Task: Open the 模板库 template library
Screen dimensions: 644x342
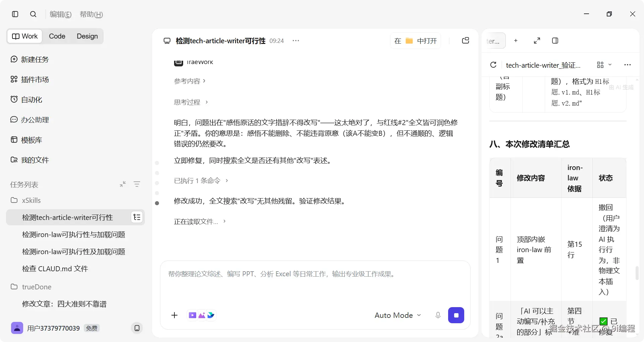Action: tap(26, 140)
